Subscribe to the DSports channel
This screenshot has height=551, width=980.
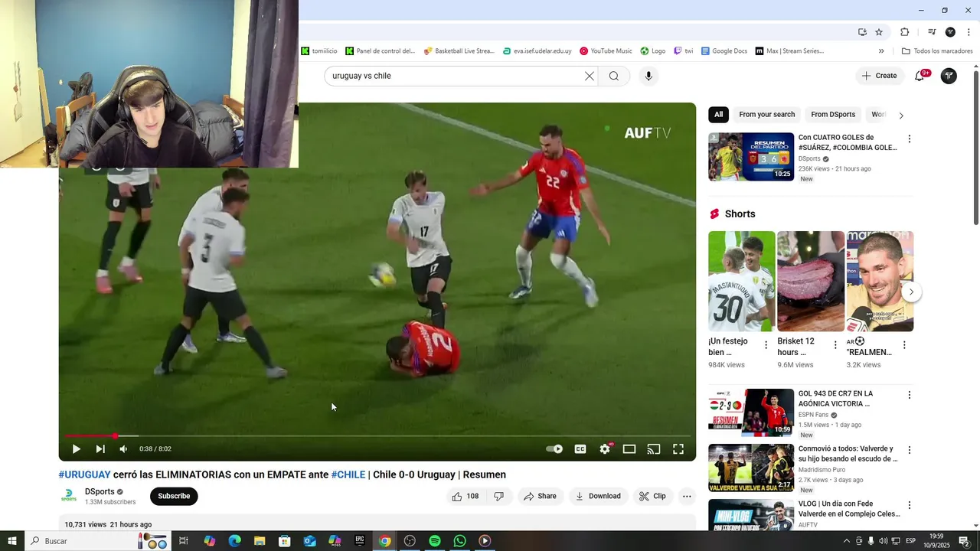pos(174,496)
